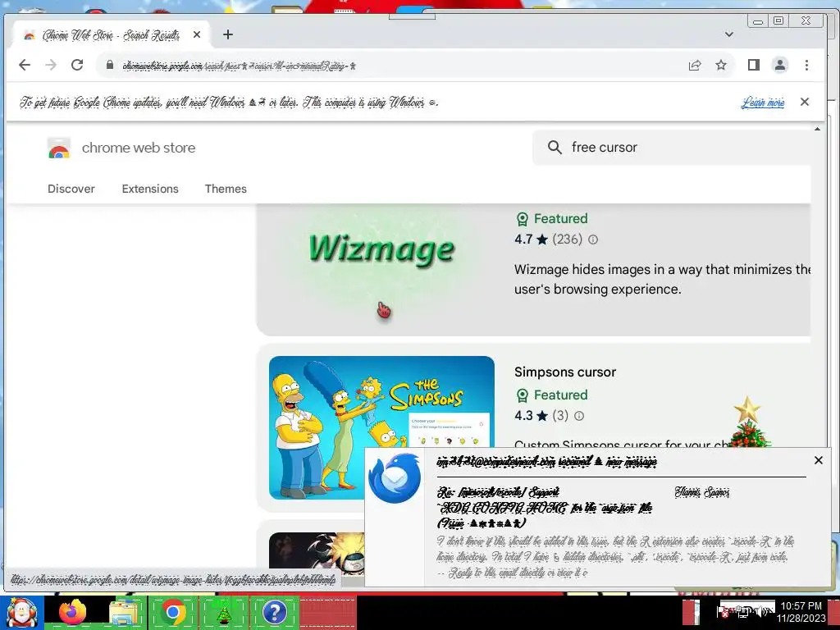Screen dimensions: 840x630
Task: Open the Wizmage extension thumbnail
Action: [x=381, y=263]
